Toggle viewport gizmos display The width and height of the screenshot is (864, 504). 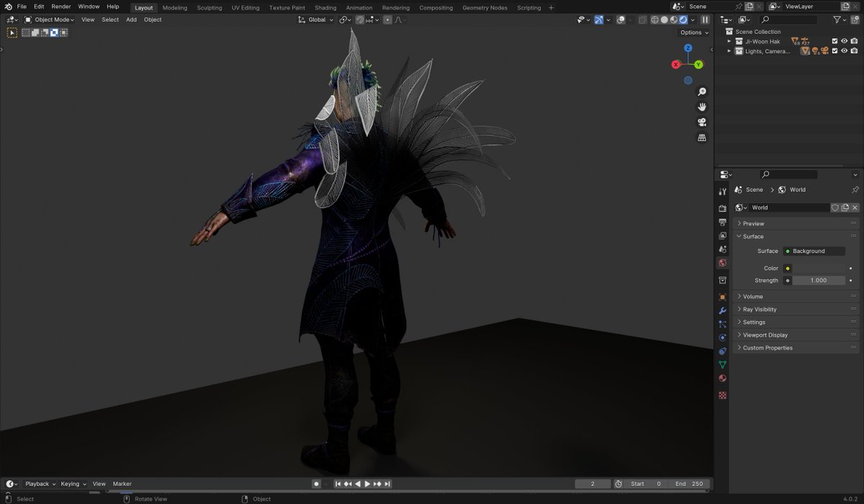point(598,19)
